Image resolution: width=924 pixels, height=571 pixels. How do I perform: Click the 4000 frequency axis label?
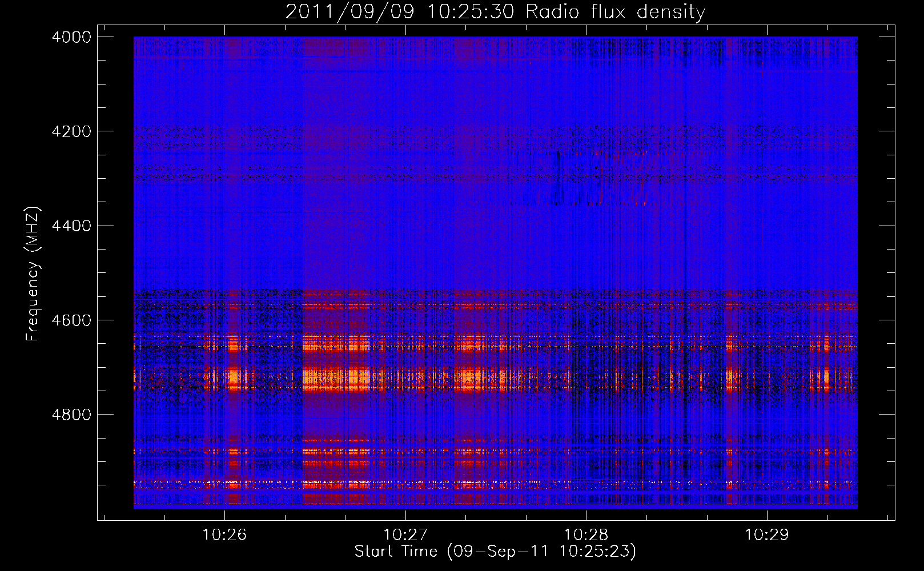[x=71, y=37]
